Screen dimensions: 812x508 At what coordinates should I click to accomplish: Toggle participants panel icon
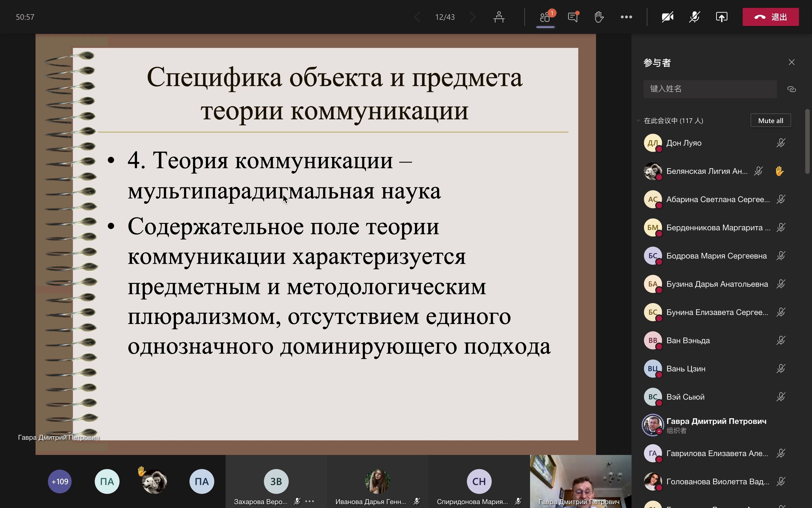545,17
